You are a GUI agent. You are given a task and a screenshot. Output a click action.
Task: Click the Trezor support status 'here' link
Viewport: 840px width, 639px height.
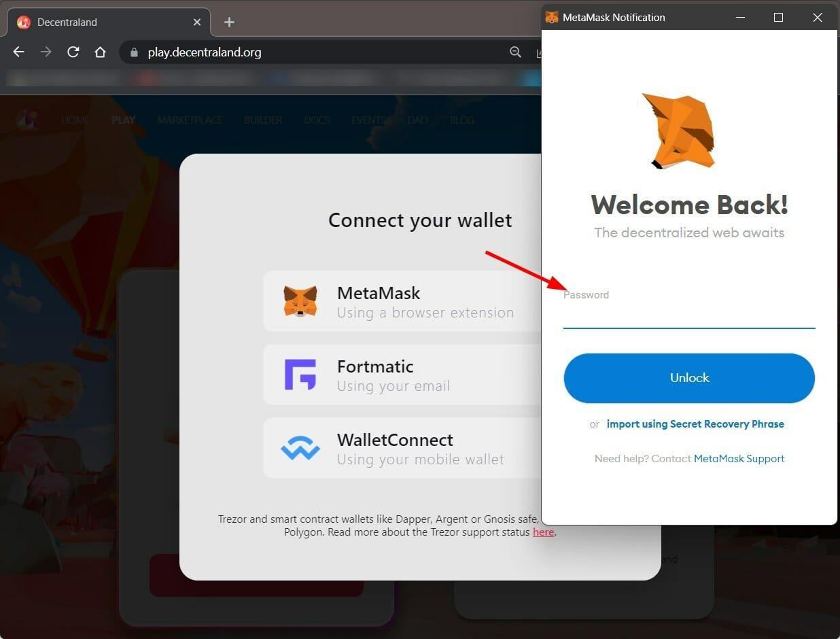click(x=543, y=532)
